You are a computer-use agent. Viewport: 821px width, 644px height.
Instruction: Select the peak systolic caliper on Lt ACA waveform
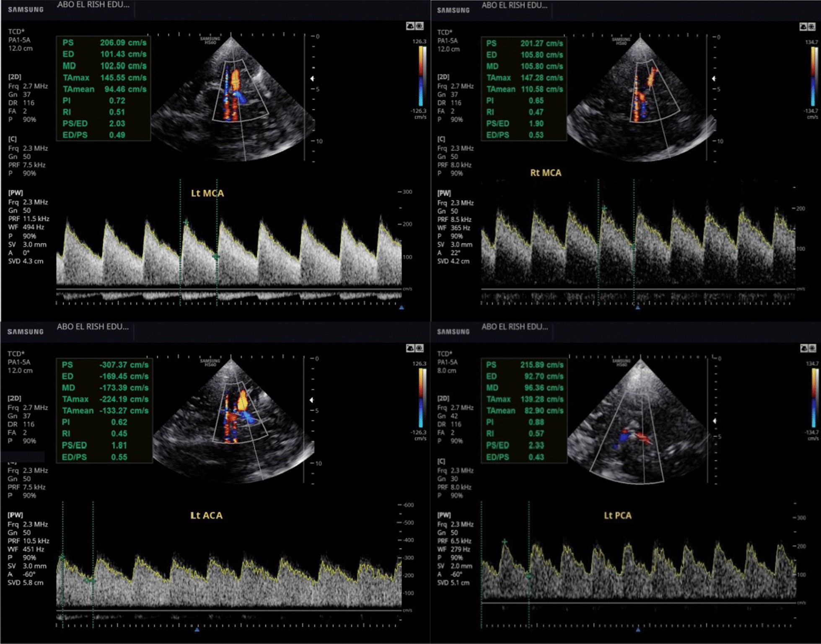62,557
